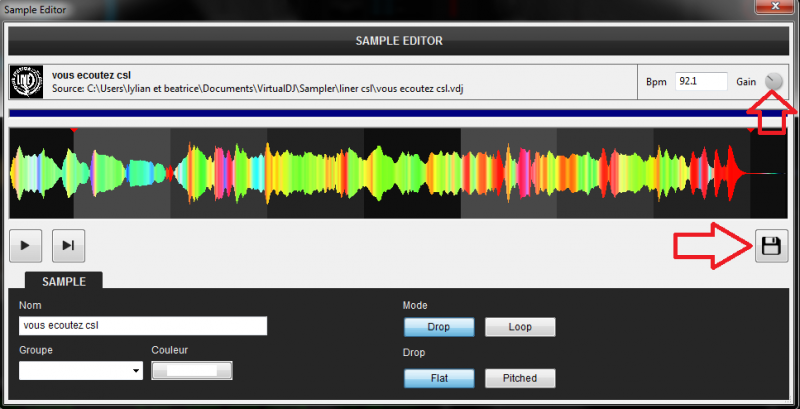Open the Couleur color picker

[x=192, y=371]
